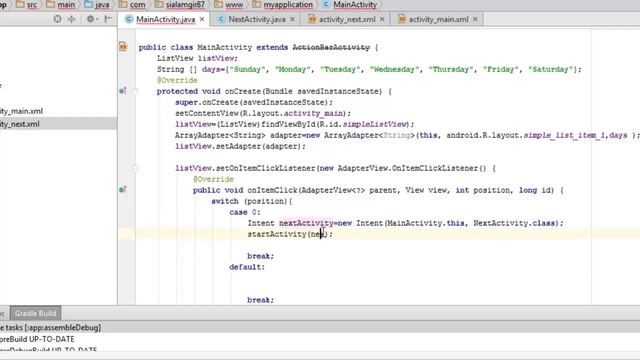The width and height of the screenshot is (640, 360).
Task: Collapse the setOnItemClickListener fold marker
Action: tap(136, 168)
